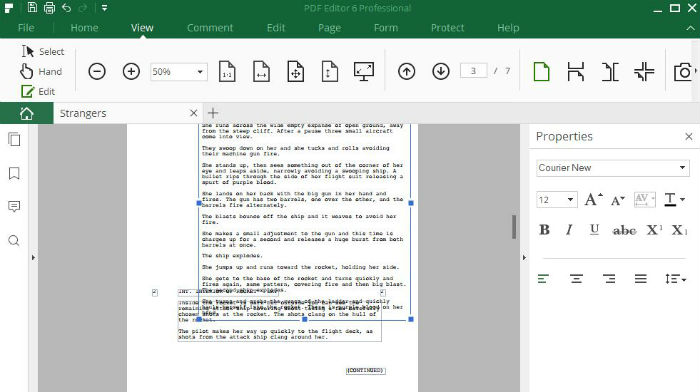Toggle strikethrough abc formatting
Image resolution: width=700 pixels, height=392 pixels.
[x=624, y=230]
